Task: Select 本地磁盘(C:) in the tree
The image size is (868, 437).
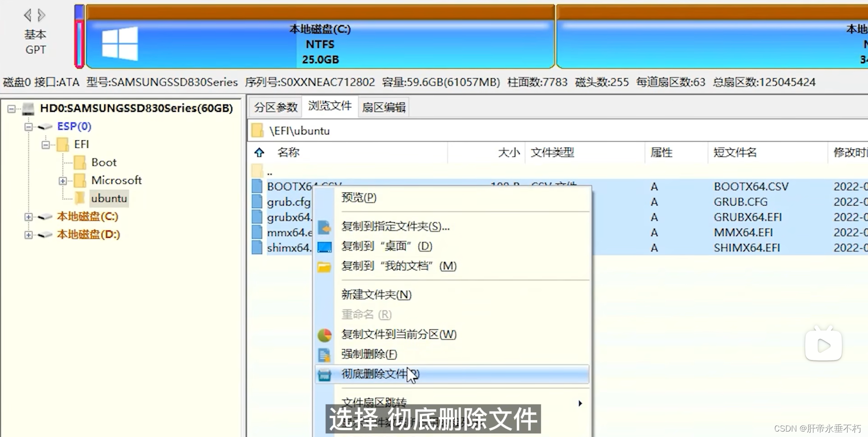Action: point(87,216)
